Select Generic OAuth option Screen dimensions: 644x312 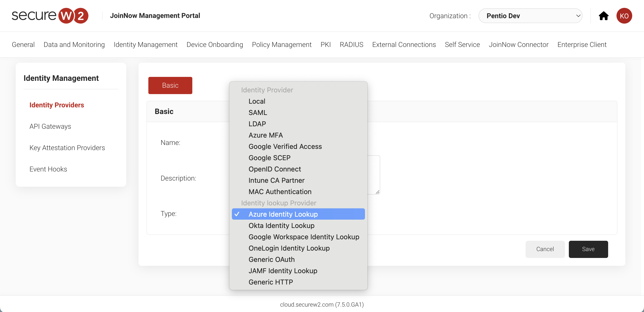click(298, 259)
